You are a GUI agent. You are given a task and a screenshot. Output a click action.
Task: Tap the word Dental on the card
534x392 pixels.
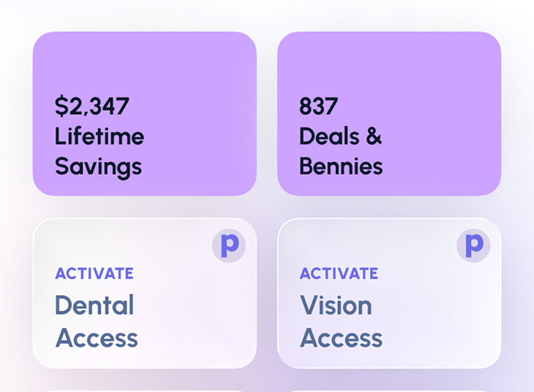point(95,305)
